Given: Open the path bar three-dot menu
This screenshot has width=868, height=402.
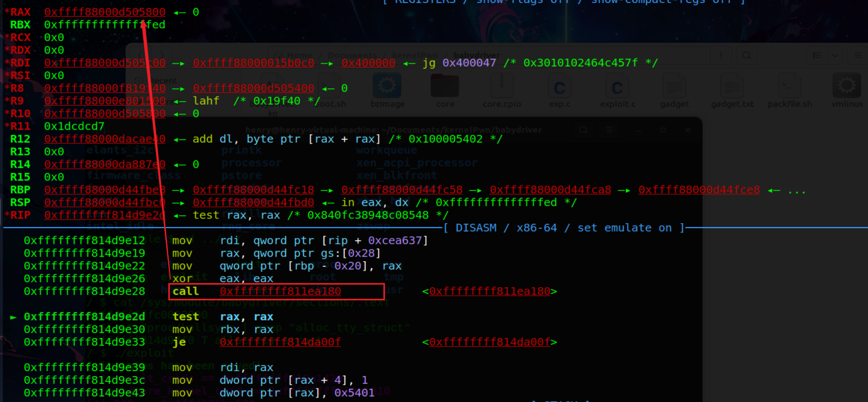Looking at the screenshot, I should 721,55.
